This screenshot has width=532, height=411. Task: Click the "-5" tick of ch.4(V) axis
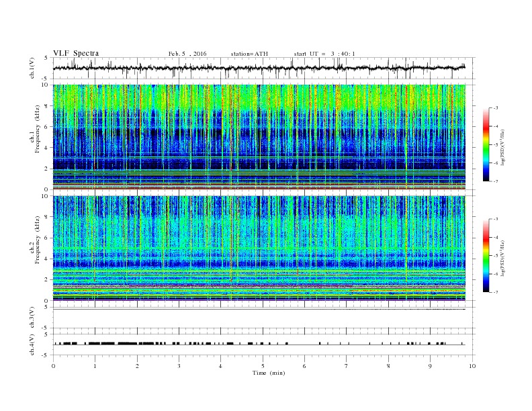point(46,355)
